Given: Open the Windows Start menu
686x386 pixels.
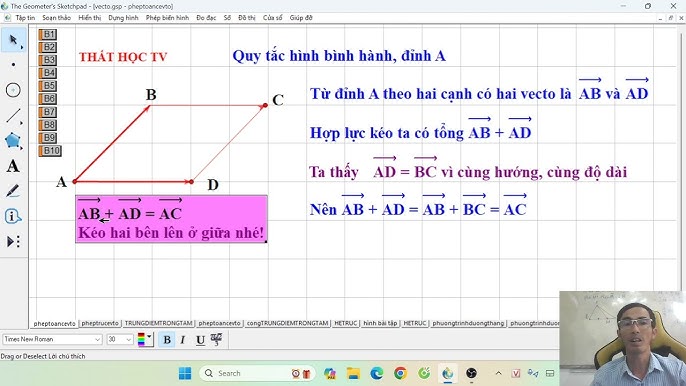Looking at the screenshot, I should coord(185,373).
